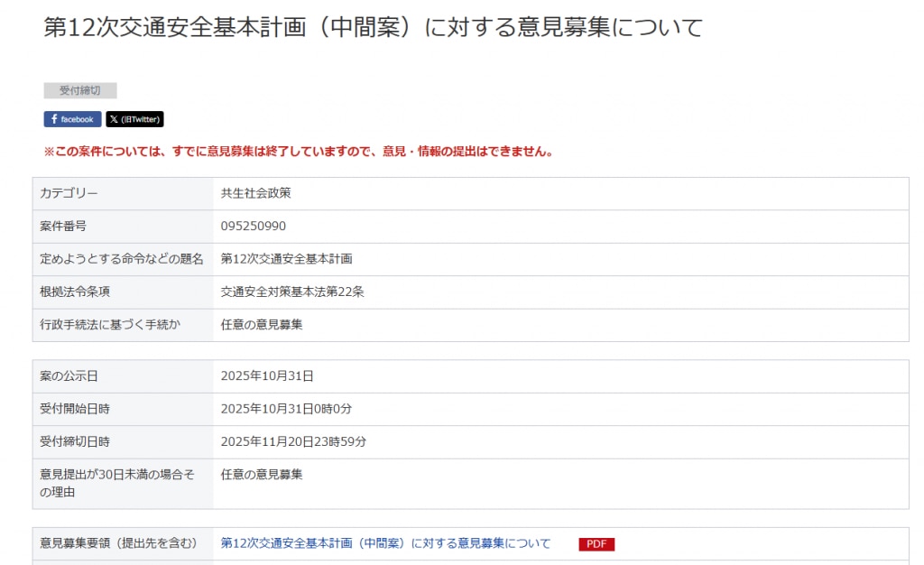Image resolution: width=924 pixels, height=565 pixels.
Task: Click the gray 受付締切 status badge
Action: point(80,90)
